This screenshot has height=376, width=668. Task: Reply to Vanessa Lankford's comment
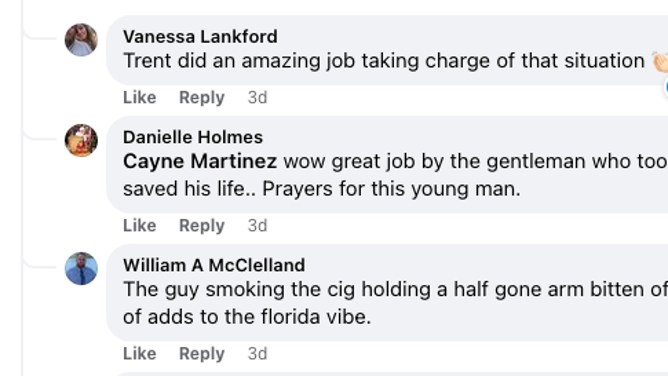[202, 98]
